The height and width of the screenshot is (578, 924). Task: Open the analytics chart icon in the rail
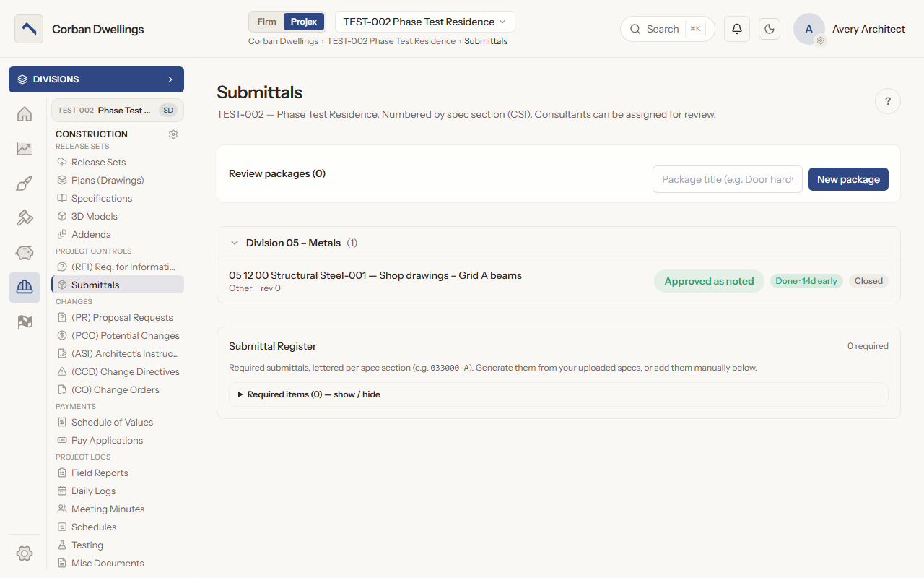(x=25, y=149)
